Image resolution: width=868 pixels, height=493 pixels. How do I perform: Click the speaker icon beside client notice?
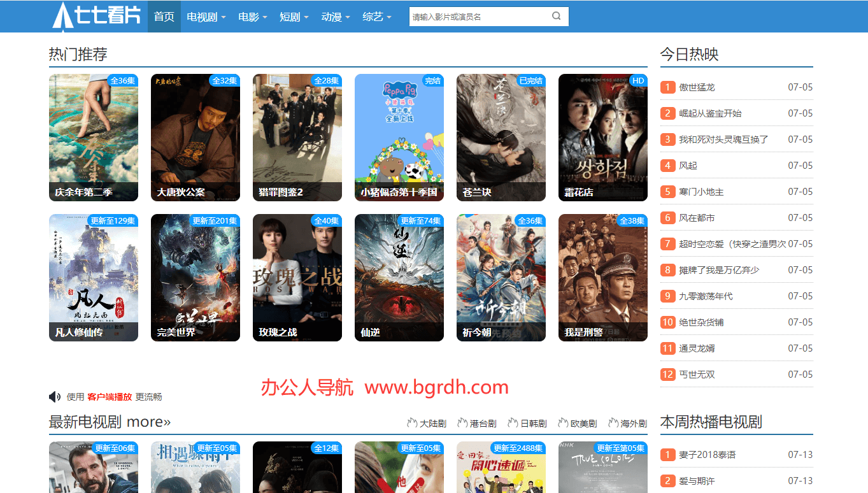[x=55, y=397]
